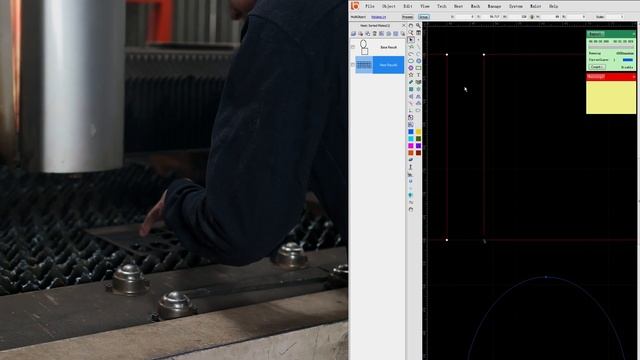The width and height of the screenshot is (640, 360).
Task: Open the View menu
Action: (x=425, y=6)
